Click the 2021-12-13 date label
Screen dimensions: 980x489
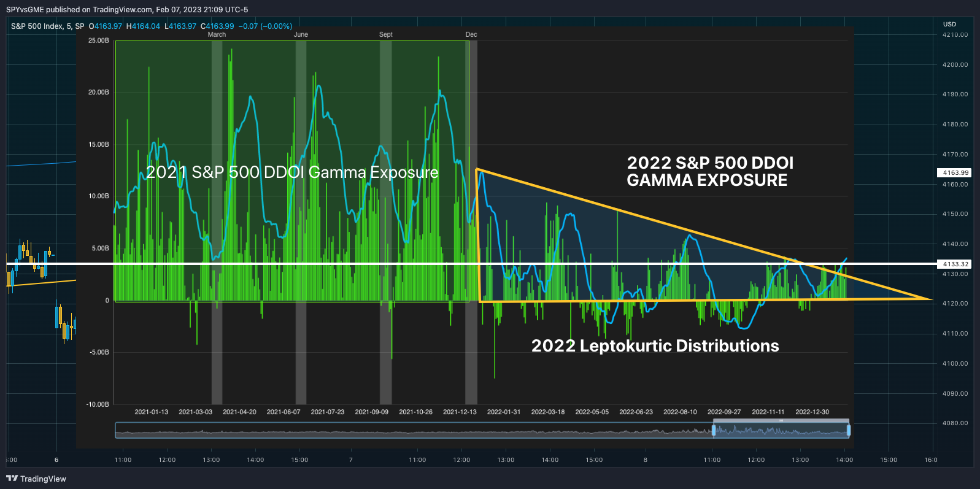tap(460, 412)
